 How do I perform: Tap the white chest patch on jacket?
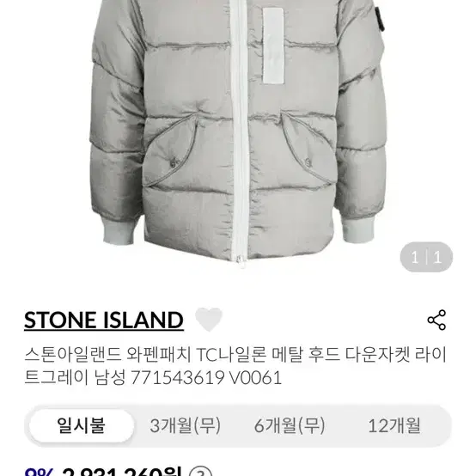(x=273, y=46)
